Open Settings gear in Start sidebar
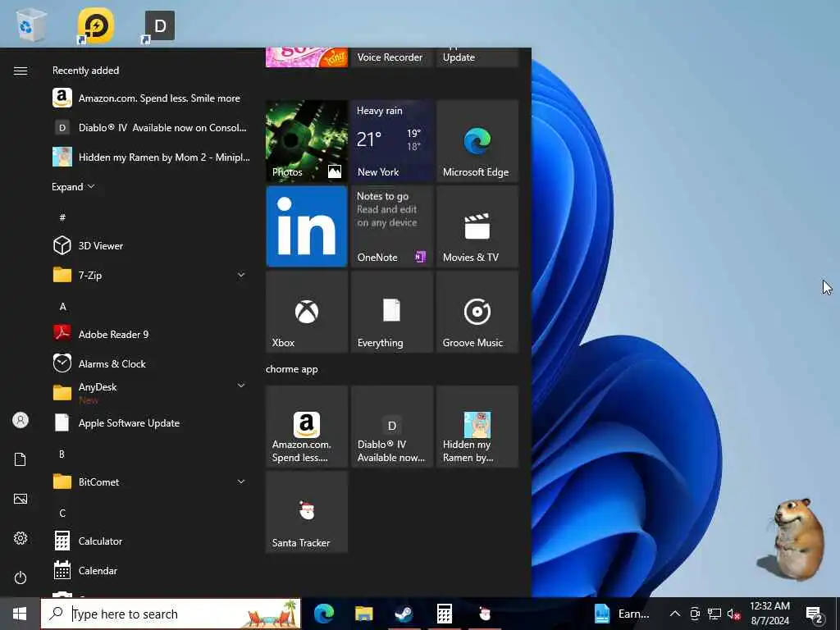This screenshot has width=840, height=630. (21, 538)
